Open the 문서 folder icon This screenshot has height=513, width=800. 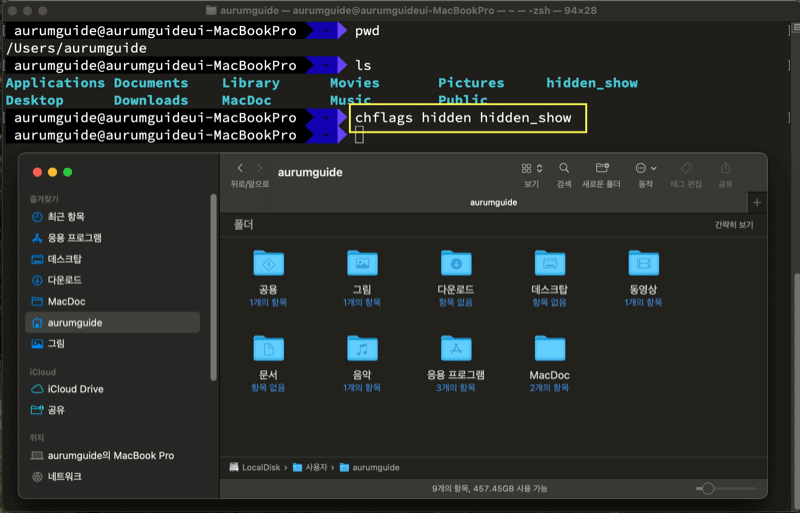(x=268, y=349)
